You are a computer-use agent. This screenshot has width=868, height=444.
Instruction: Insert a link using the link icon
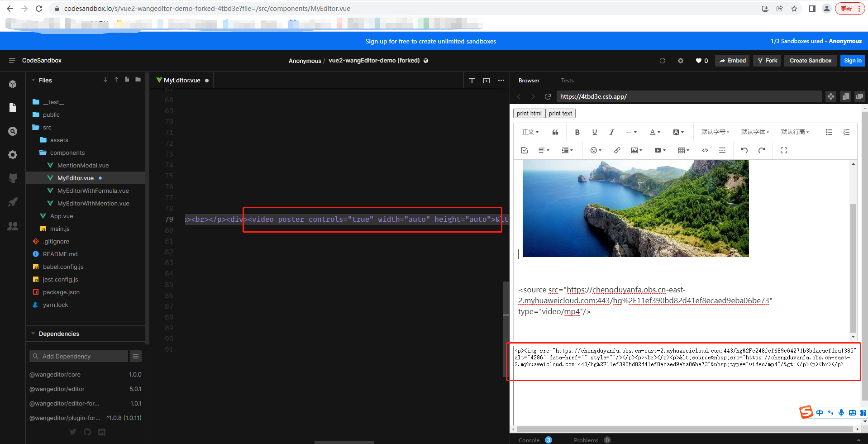point(617,150)
